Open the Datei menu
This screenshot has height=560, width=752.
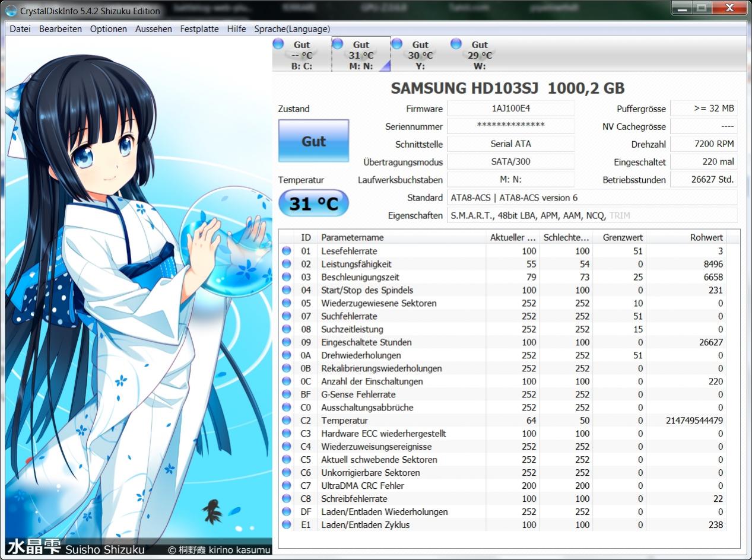tap(20, 28)
